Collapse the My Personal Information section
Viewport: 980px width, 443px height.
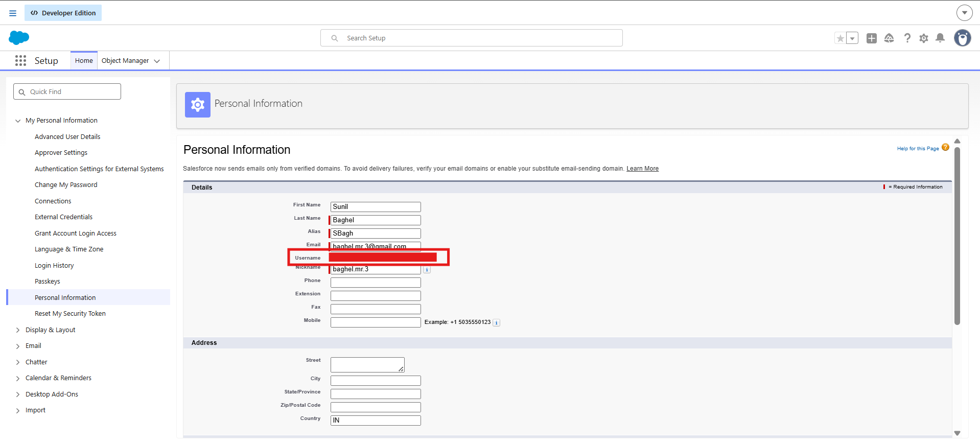click(18, 121)
